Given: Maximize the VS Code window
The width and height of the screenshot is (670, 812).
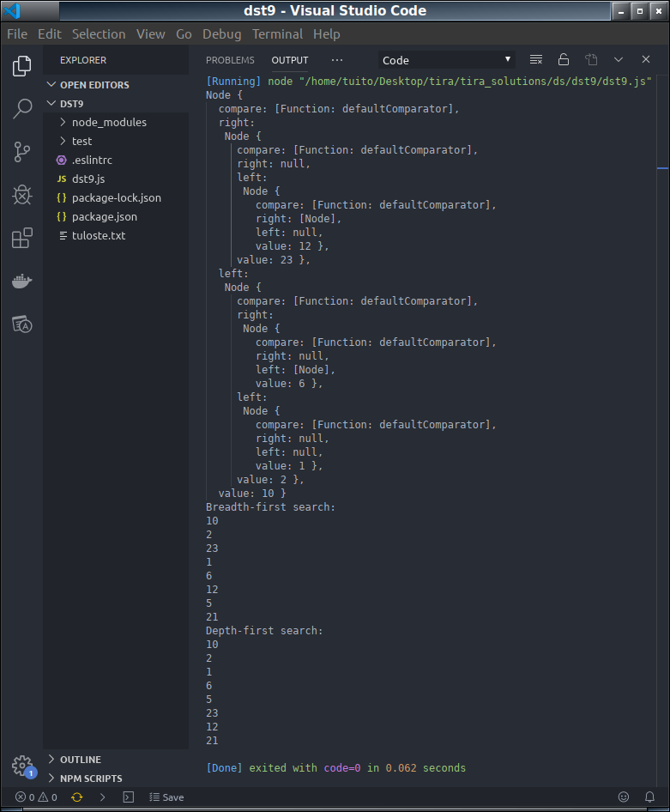Looking at the screenshot, I should coord(639,11).
